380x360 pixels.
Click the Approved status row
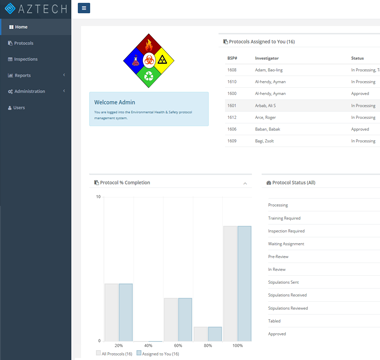pyautogui.click(x=324, y=334)
